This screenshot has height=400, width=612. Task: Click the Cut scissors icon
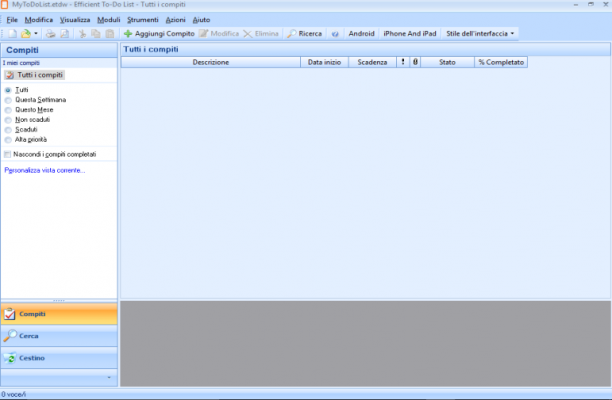pos(82,34)
